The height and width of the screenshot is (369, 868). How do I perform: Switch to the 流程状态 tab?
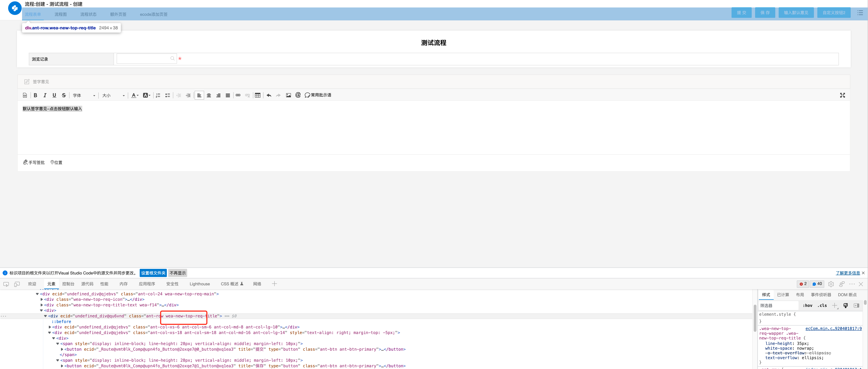[x=88, y=14]
